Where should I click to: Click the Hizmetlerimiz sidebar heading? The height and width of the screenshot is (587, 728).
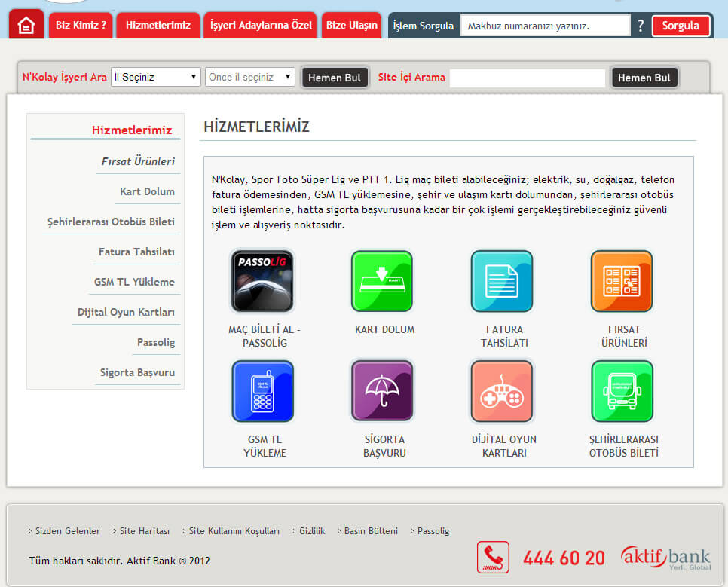(132, 130)
